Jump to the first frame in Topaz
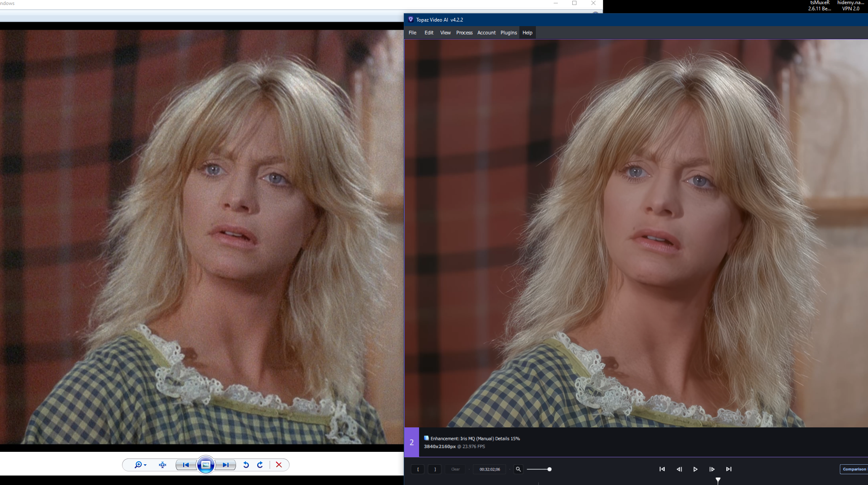Image resolution: width=868 pixels, height=485 pixels. [x=662, y=469]
